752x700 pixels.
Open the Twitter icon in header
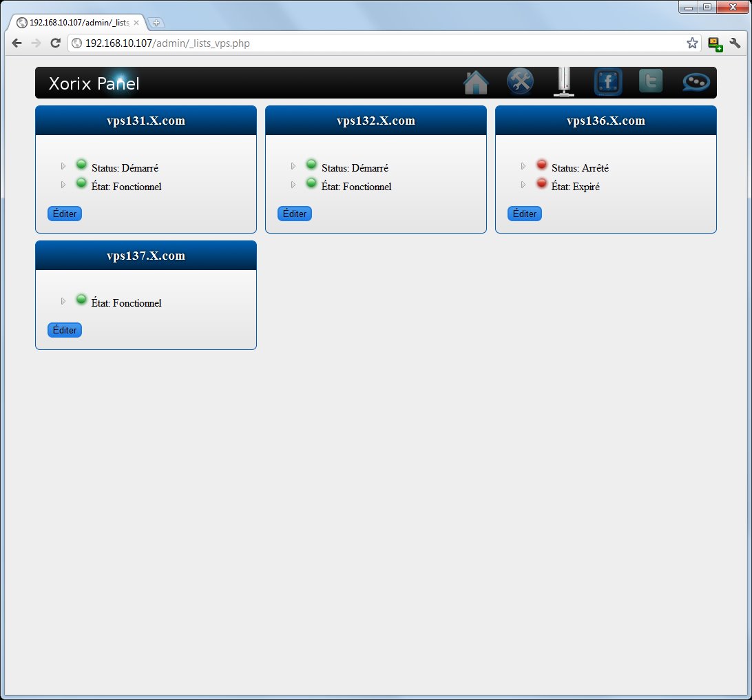click(651, 81)
